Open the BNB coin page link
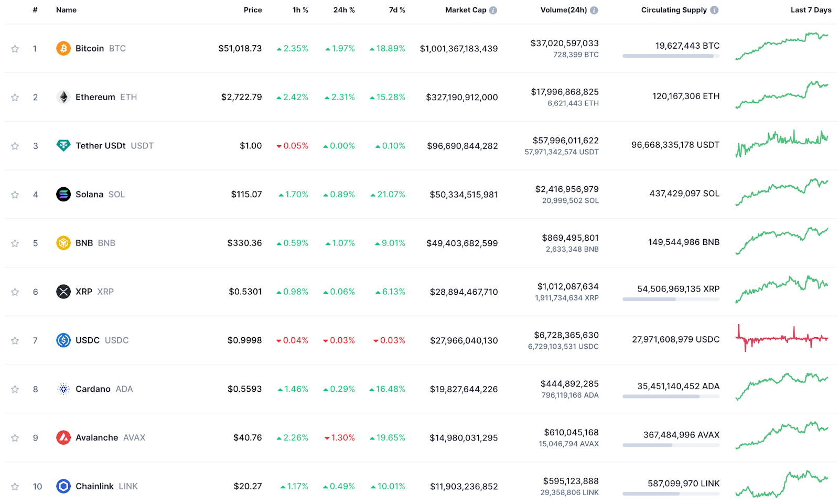 coord(95,243)
